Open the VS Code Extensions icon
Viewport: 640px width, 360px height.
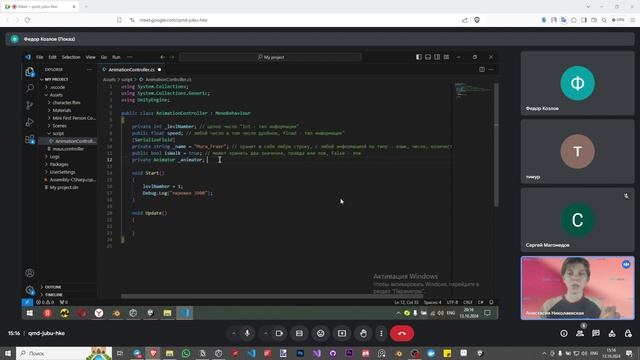29,139
